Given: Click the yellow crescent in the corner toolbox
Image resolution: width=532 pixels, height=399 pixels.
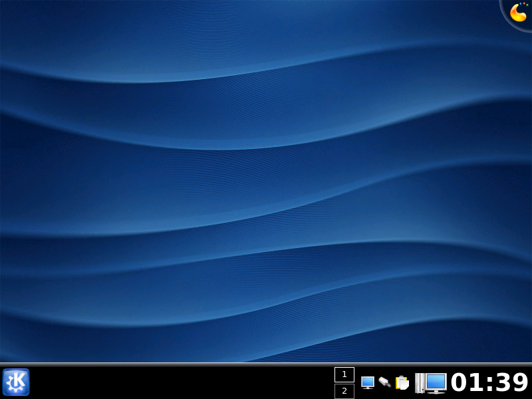Looking at the screenshot, I should coord(517,13).
